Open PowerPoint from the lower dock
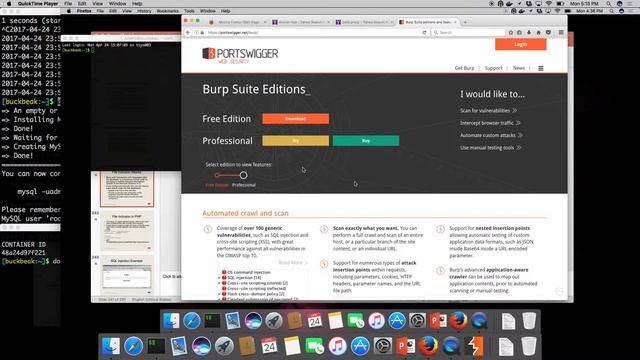The image size is (640, 360). point(405,347)
